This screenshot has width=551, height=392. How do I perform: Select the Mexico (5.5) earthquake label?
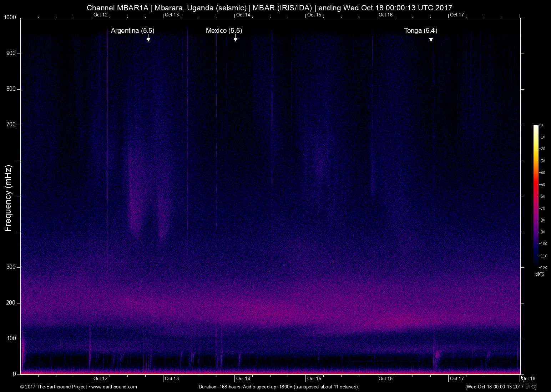(224, 31)
